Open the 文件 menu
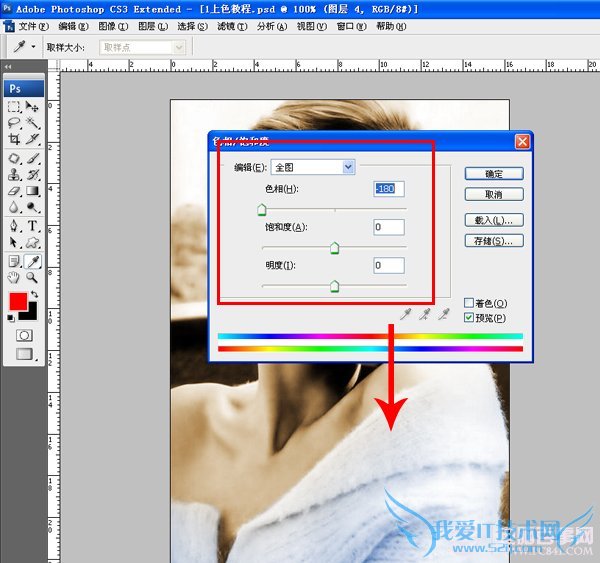The width and height of the screenshot is (600, 563). click(34, 26)
